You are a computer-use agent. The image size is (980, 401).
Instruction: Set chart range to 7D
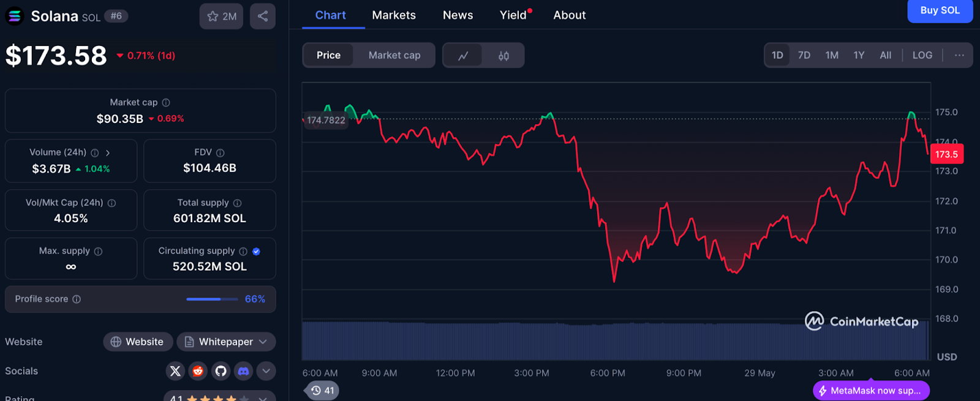point(804,55)
